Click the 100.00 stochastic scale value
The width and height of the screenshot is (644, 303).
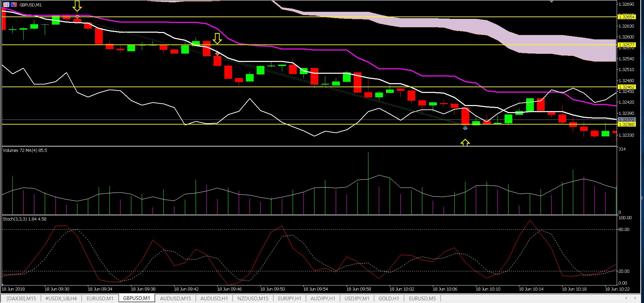click(625, 218)
